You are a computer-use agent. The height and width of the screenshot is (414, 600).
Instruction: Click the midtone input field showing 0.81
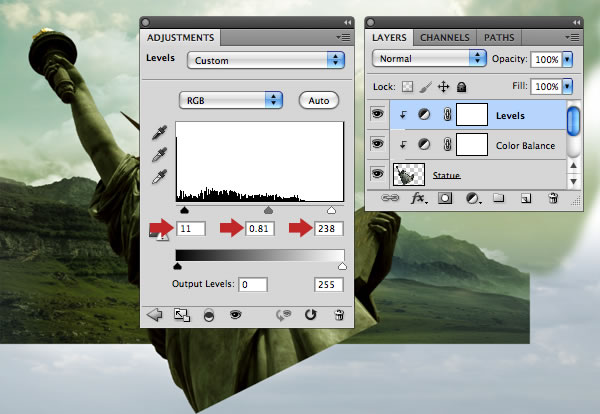tap(260, 228)
